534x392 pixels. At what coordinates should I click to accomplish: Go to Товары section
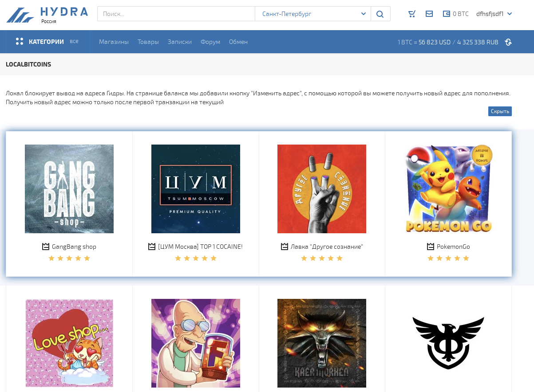148,42
